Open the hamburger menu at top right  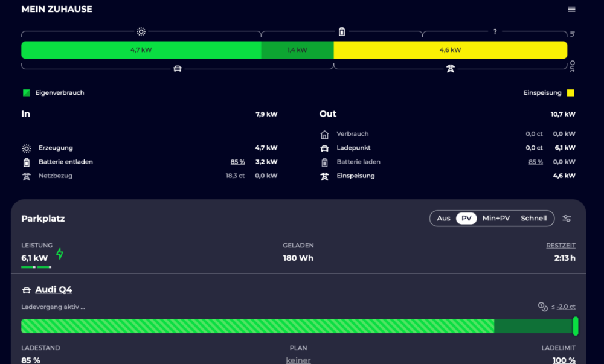click(571, 10)
